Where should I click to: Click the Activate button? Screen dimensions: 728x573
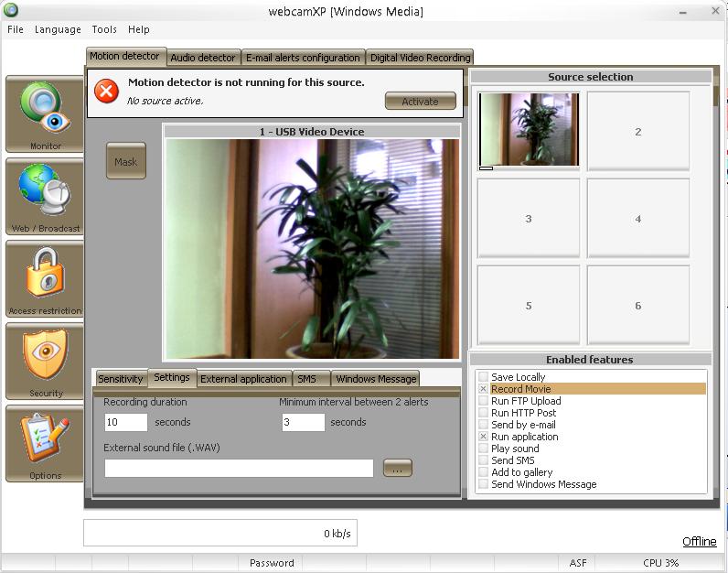420,102
